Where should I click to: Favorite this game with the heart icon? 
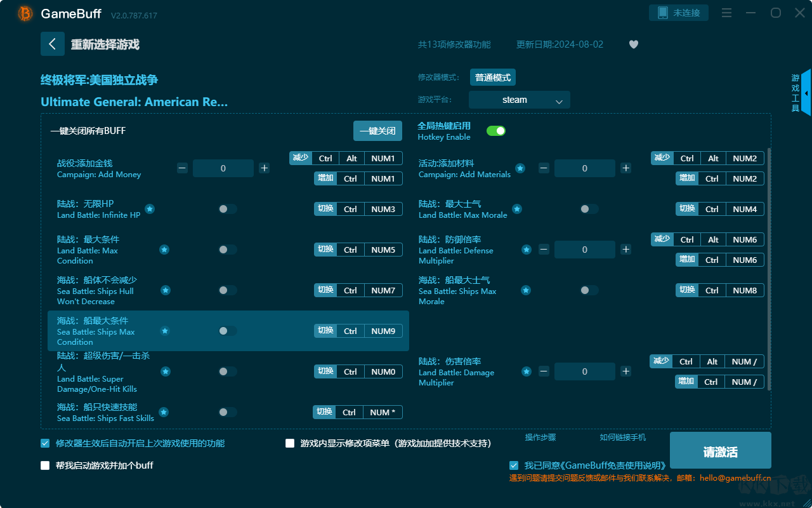(633, 44)
